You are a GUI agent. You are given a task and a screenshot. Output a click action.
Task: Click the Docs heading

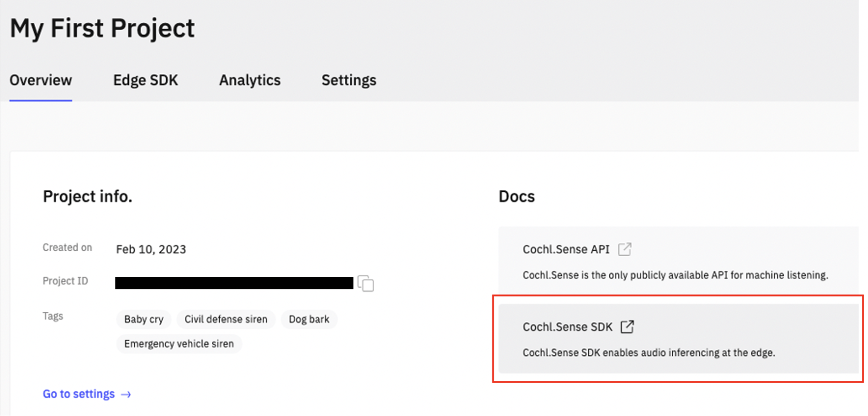coord(517,197)
